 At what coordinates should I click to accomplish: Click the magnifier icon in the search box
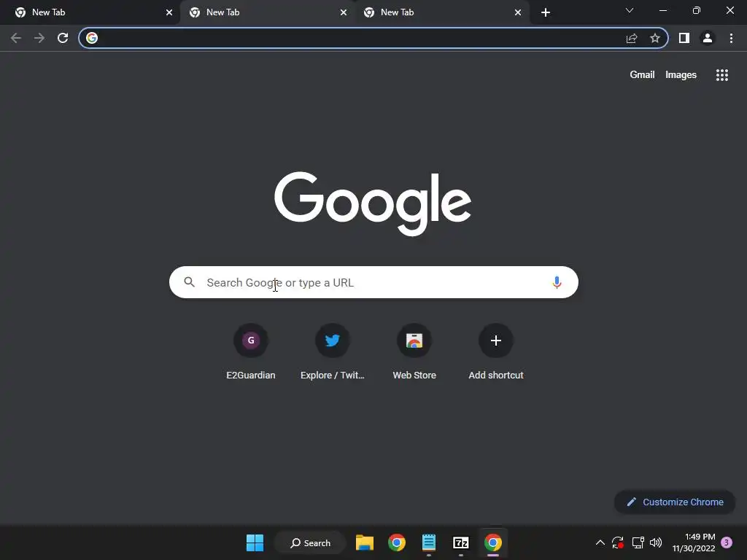click(x=189, y=282)
